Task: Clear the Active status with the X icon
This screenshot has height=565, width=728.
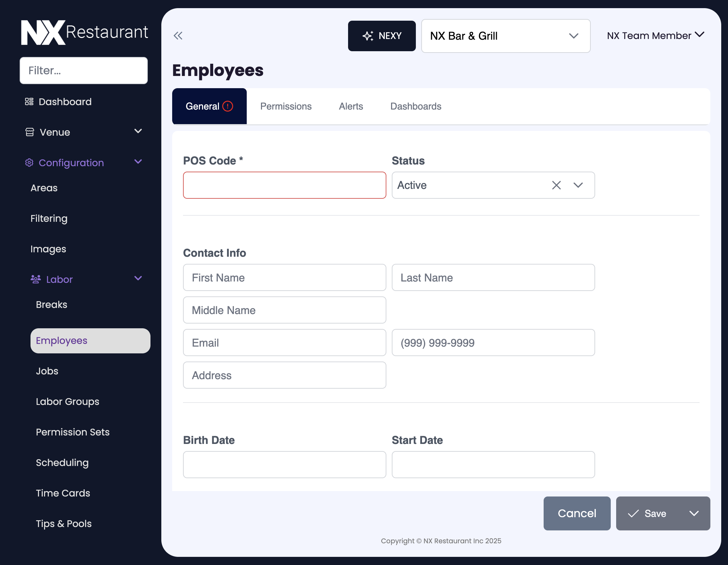Action: tap(556, 185)
